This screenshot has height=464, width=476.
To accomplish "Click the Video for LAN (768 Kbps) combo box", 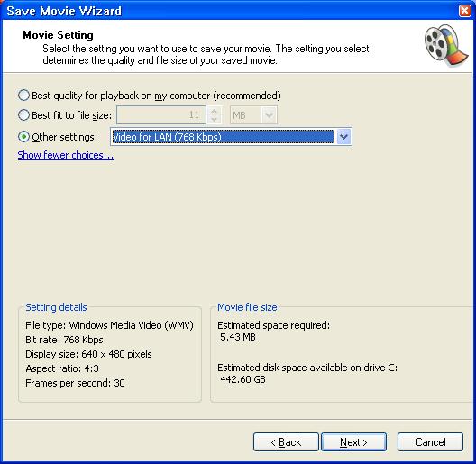I will [231, 137].
